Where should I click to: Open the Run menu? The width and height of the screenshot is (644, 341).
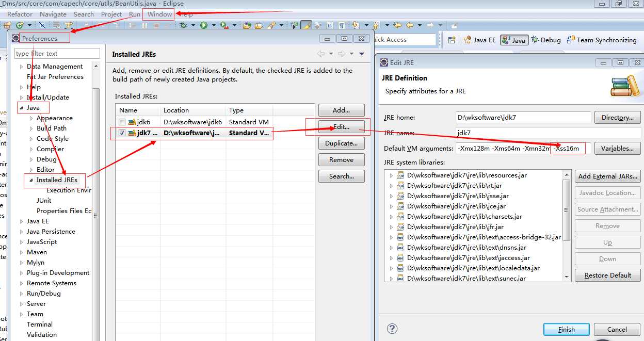pyautogui.click(x=135, y=14)
